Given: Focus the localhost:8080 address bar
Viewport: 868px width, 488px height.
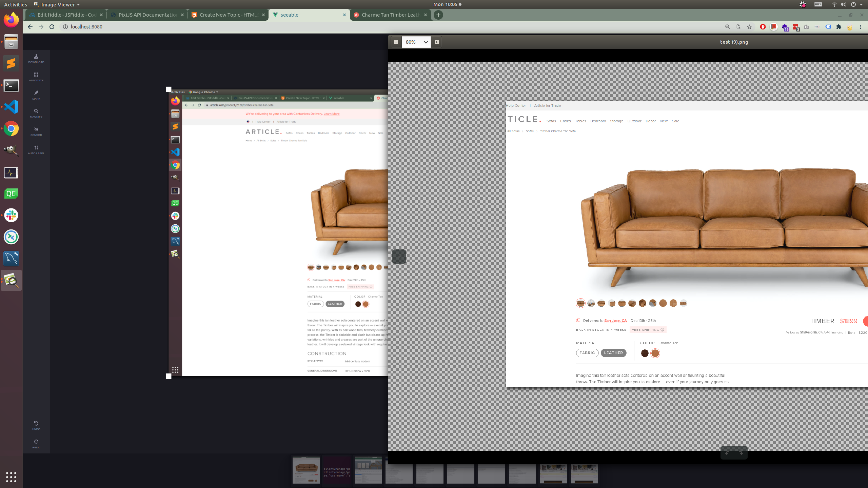Looking at the screenshot, I should (x=390, y=27).
